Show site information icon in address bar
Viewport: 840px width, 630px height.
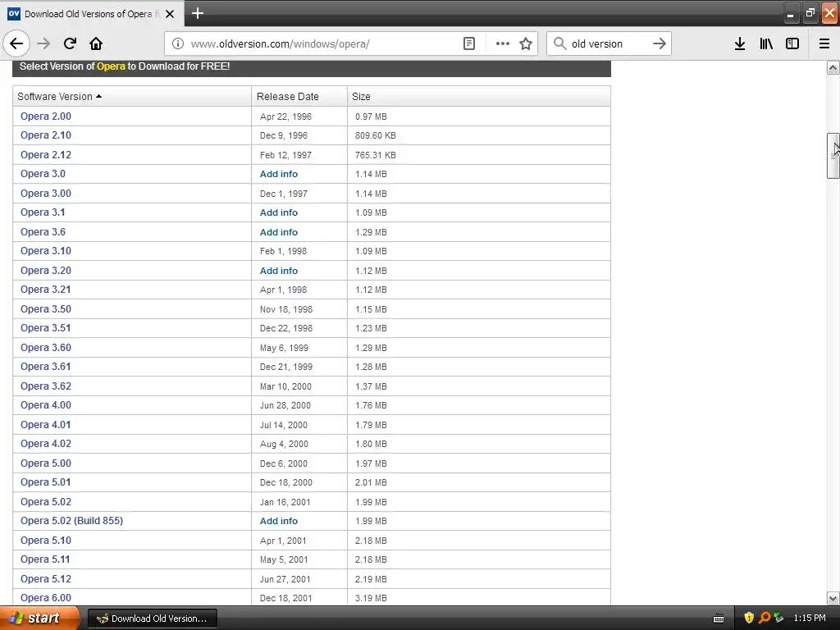point(178,43)
